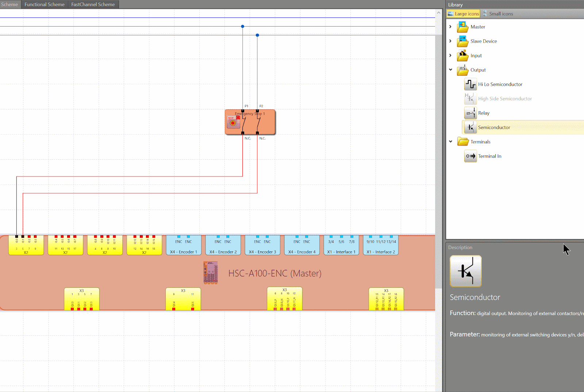Click the Description panel header

pyautogui.click(x=515, y=247)
